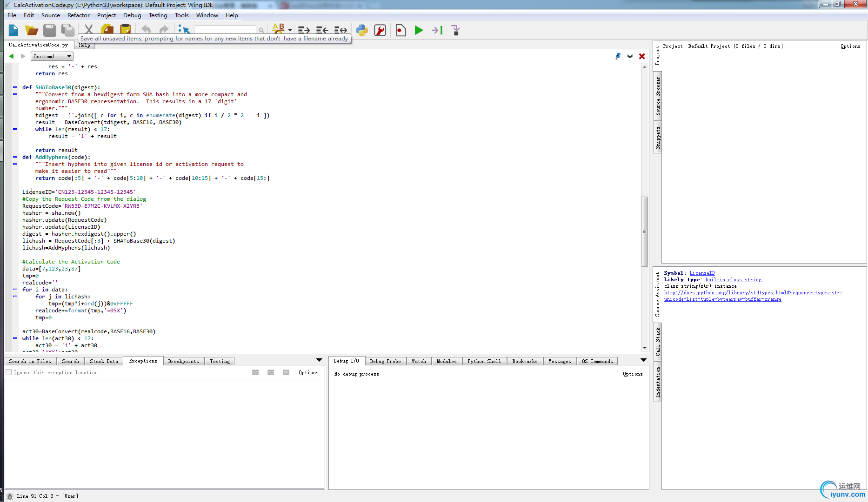Image resolution: width=868 pixels, height=502 pixels.
Task: Go back in history with the green arrow
Action: (11, 56)
